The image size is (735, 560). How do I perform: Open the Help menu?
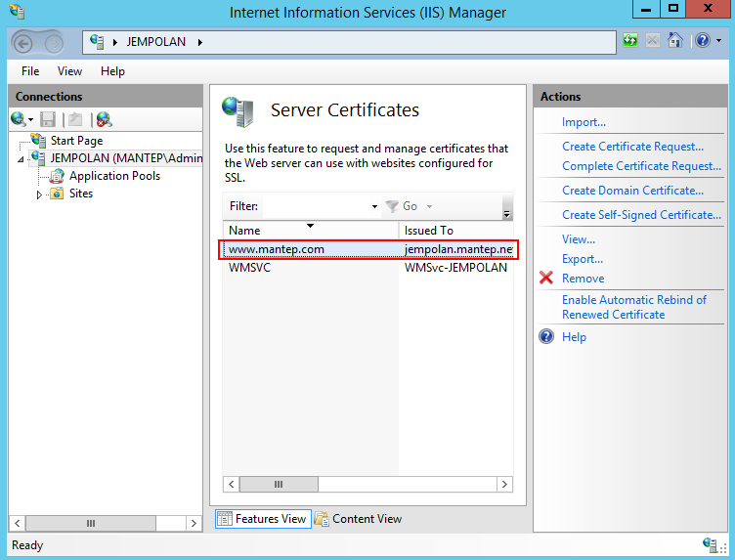pos(112,71)
